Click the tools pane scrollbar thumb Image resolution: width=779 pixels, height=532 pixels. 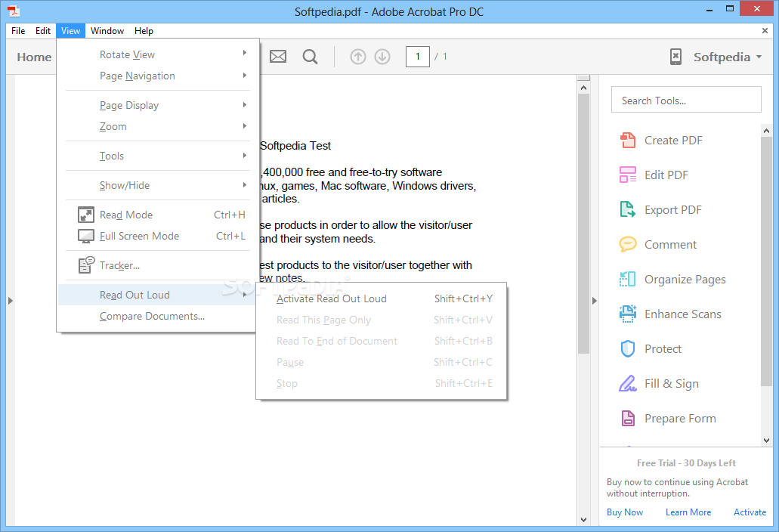point(766,261)
